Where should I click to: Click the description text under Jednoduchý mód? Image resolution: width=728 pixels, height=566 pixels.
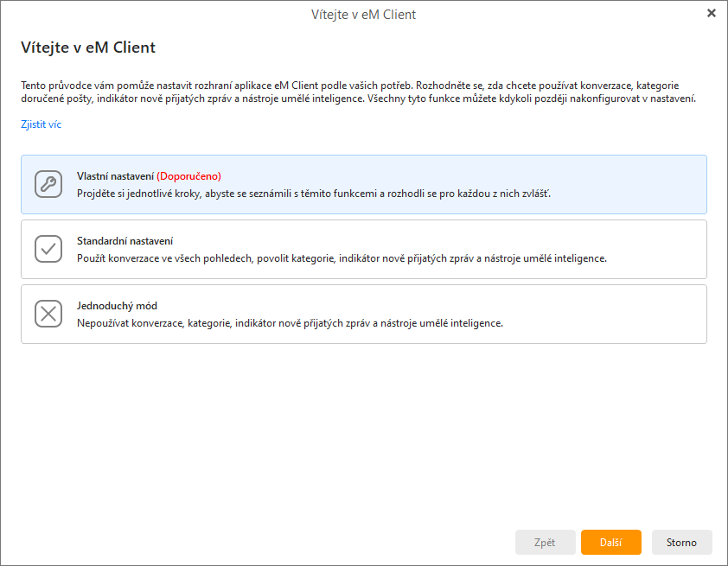[290, 323]
